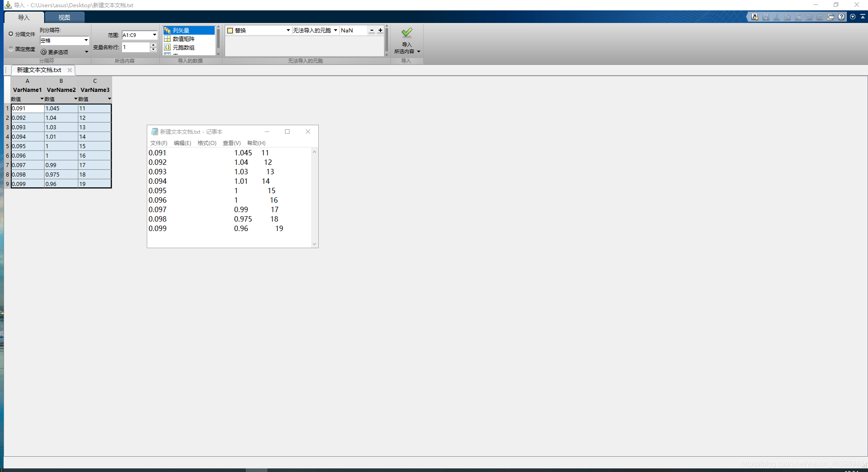The height and width of the screenshot is (472, 868).
Task: Select the 列矢量 column vectors output type
Action: click(x=189, y=30)
